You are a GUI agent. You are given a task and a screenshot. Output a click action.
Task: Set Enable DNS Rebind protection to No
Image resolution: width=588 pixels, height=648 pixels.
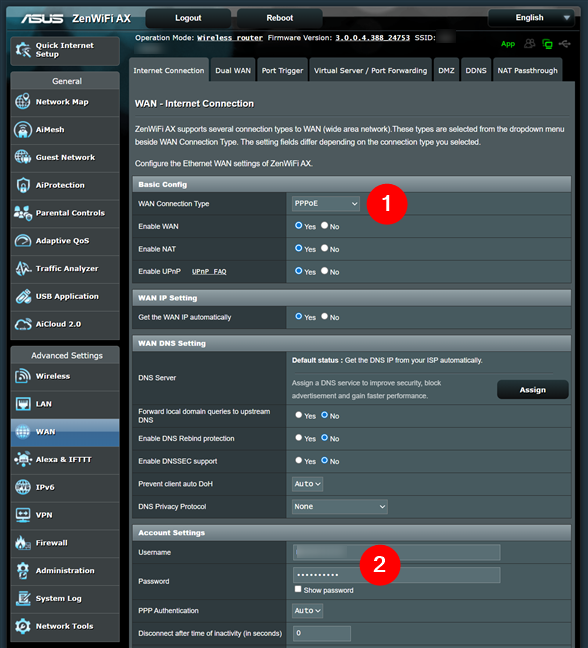(325, 438)
